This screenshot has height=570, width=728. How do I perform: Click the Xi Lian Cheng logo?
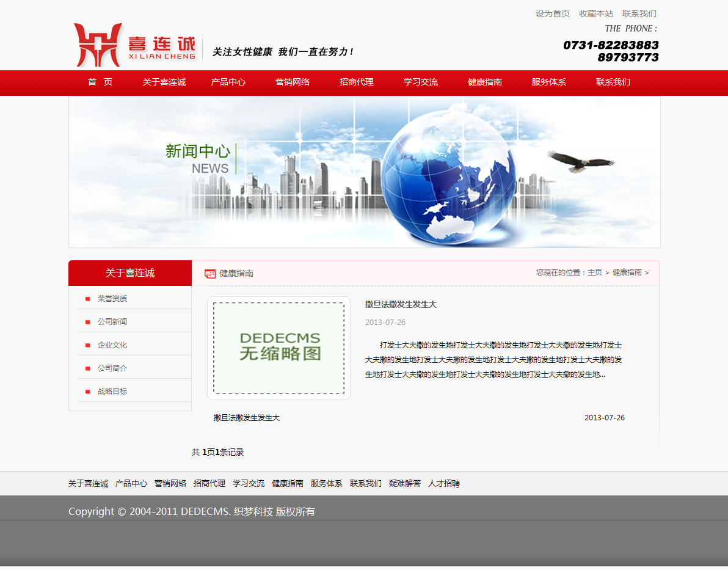pos(135,45)
